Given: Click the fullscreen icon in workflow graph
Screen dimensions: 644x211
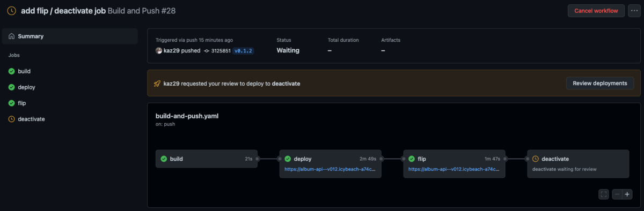Looking at the screenshot, I should point(604,194).
